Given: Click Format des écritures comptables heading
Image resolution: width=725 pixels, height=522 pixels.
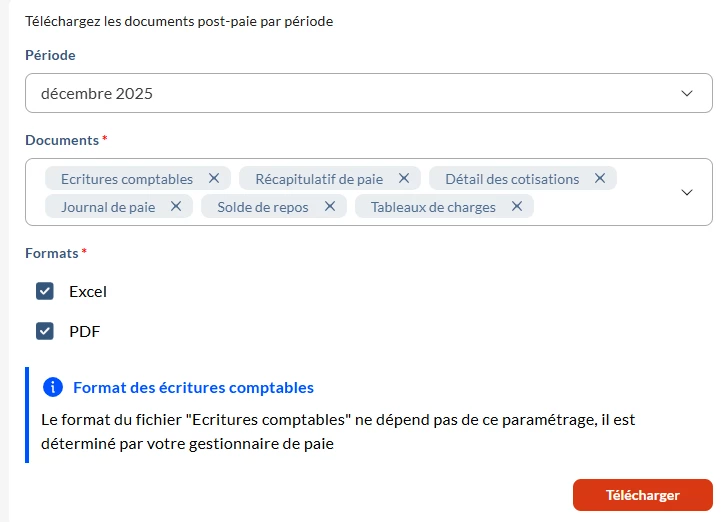Looking at the screenshot, I should click(193, 387).
